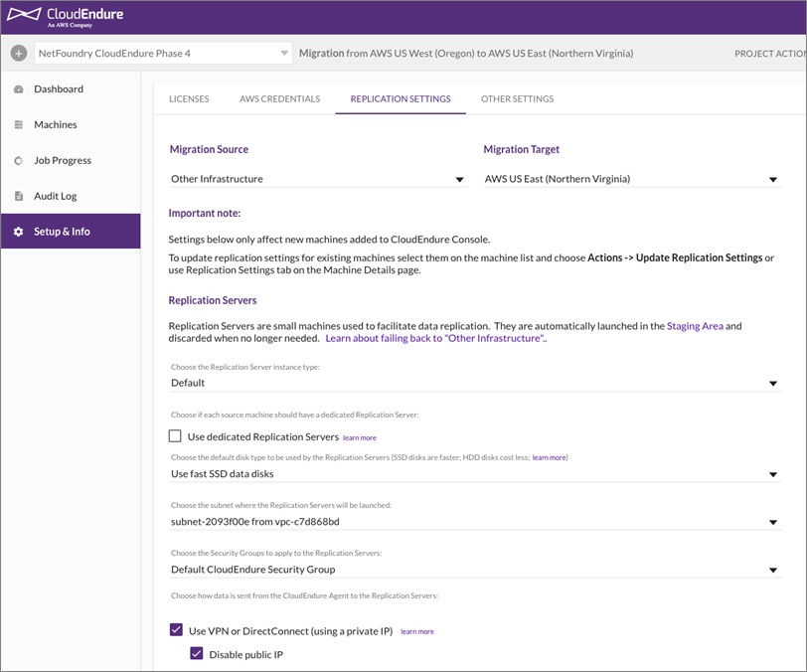The height and width of the screenshot is (672, 807).
Task: Click the 'Choose the Replication Server instance type' label
Action: click(x=244, y=367)
